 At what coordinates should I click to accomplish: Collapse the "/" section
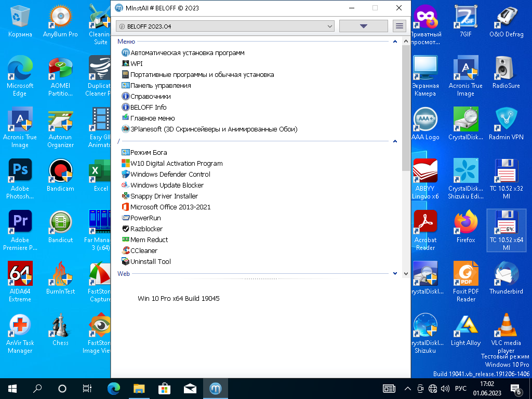coord(395,141)
